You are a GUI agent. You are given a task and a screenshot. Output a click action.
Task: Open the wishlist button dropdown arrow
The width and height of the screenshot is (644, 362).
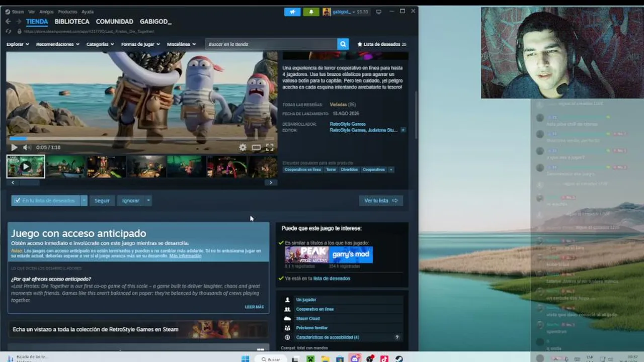coord(84,201)
